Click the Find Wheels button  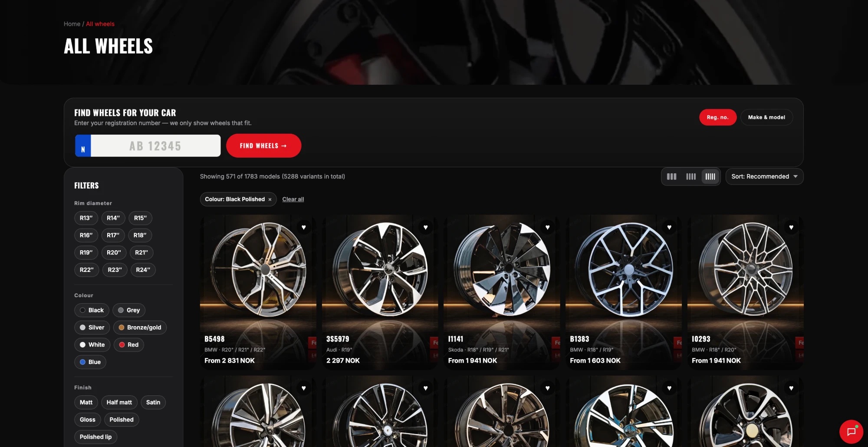pos(263,146)
